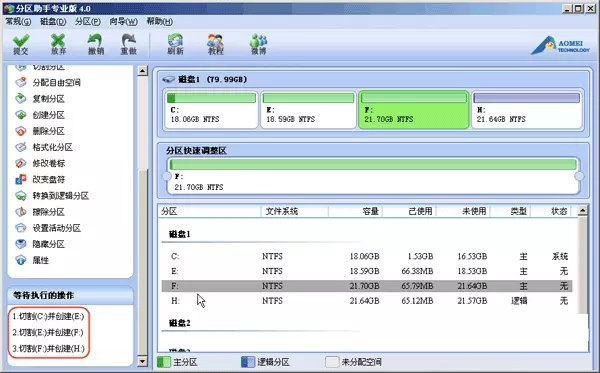Select the H: 21.64GB partition block

tap(527, 109)
